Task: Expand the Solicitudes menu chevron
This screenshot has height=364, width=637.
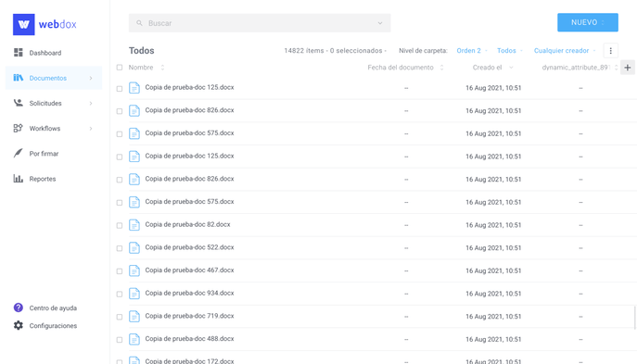Action: pos(91,103)
